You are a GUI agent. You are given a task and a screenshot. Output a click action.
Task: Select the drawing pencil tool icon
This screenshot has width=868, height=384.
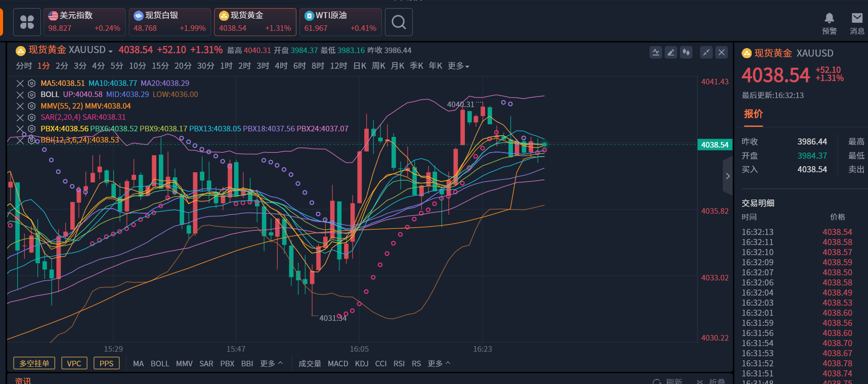[x=671, y=52]
